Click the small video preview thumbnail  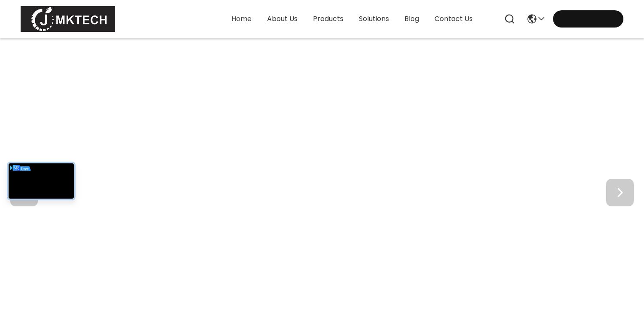(x=41, y=181)
